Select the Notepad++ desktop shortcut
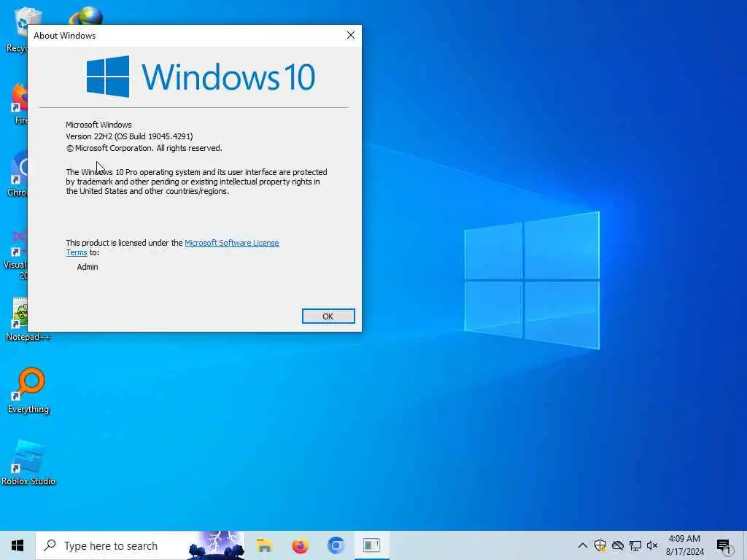 (x=19, y=319)
